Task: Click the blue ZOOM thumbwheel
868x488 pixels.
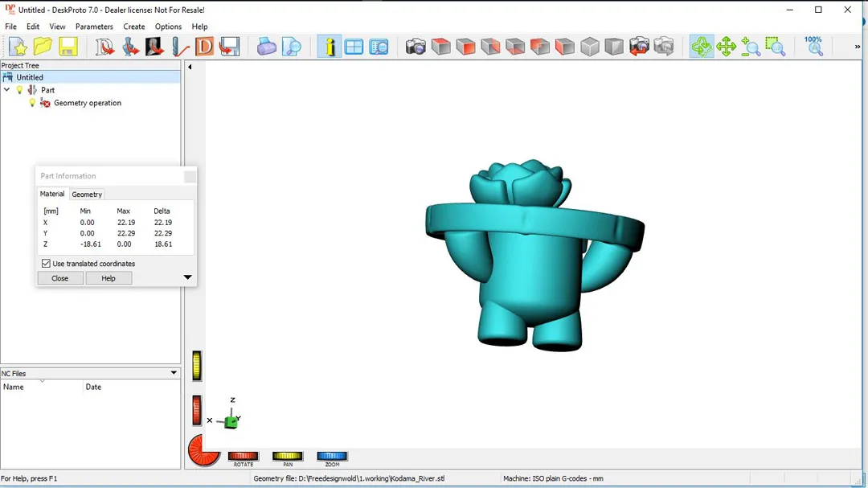Action: [332, 456]
